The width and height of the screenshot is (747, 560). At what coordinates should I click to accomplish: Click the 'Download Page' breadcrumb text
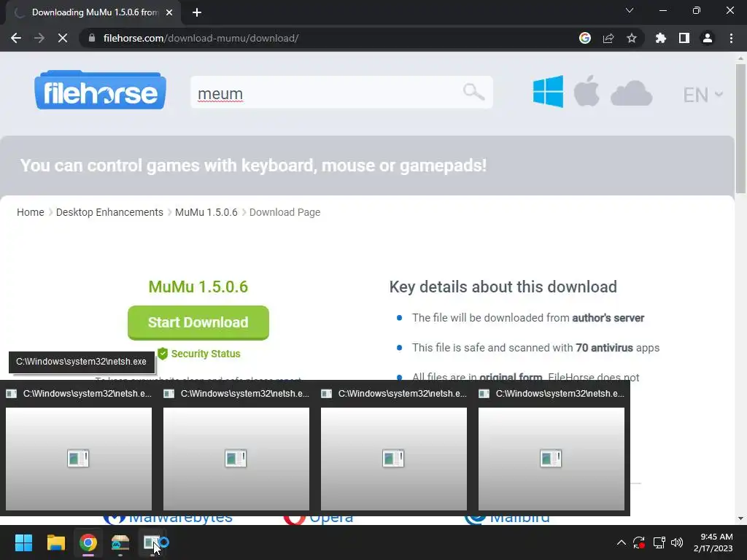[x=285, y=212]
